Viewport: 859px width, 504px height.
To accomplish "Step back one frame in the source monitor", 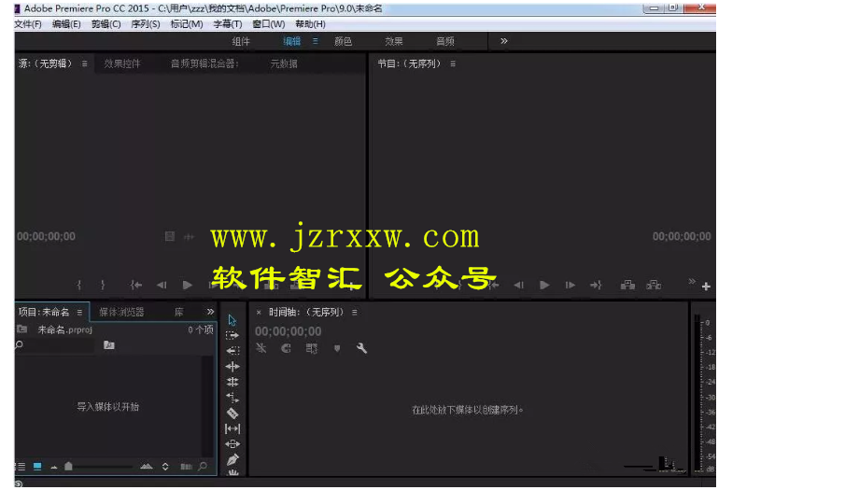I will tap(162, 285).
